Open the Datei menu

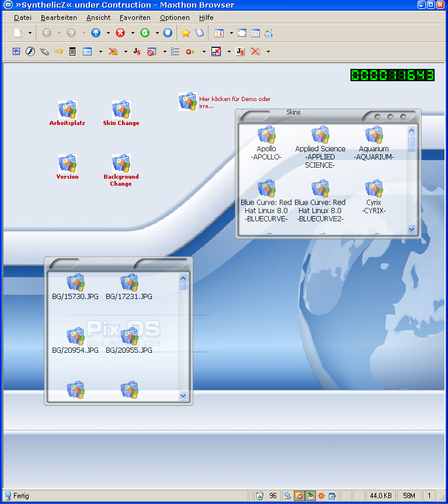[23, 18]
